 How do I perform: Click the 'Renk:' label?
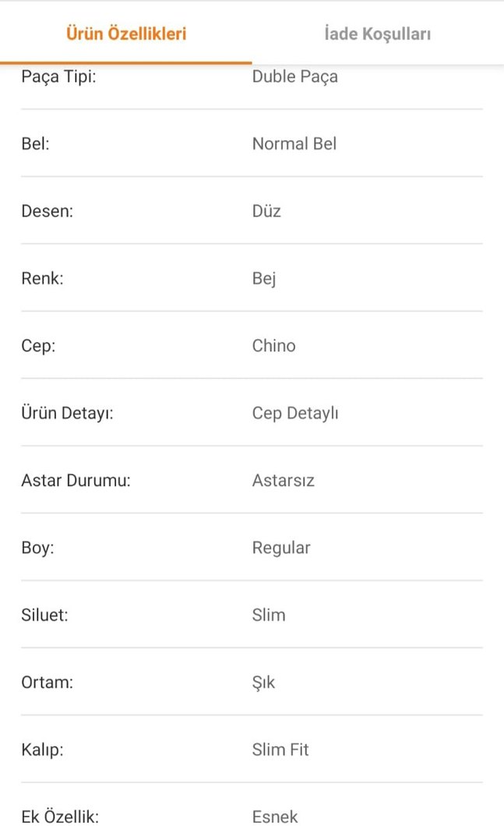pyautogui.click(x=42, y=278)
